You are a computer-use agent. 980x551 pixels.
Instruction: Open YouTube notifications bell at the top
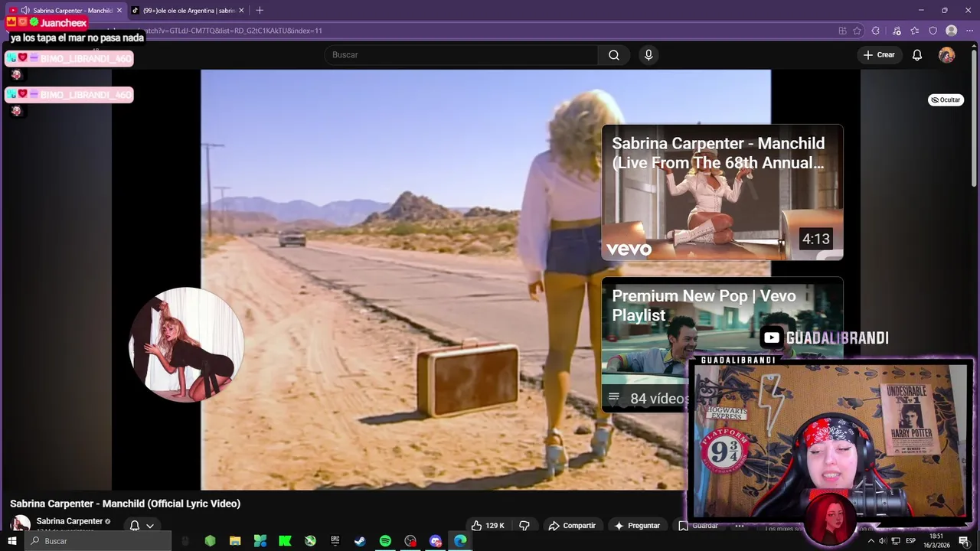(916, 55)
